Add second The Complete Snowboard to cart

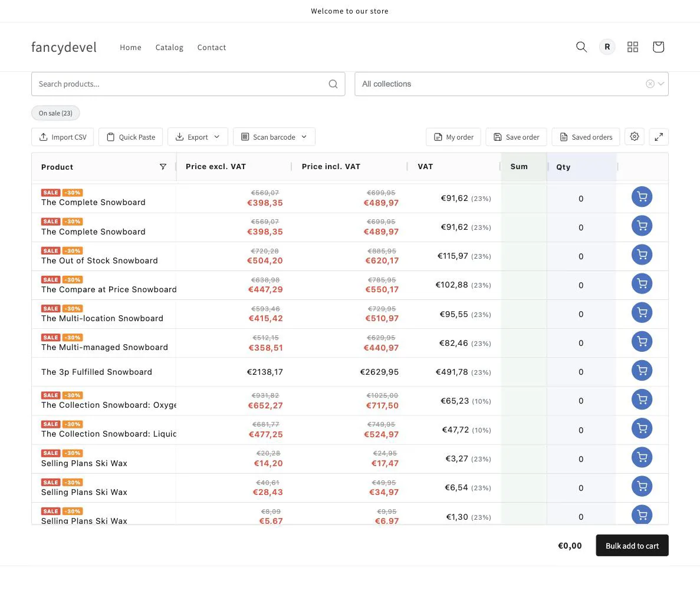tap(642, 226)
